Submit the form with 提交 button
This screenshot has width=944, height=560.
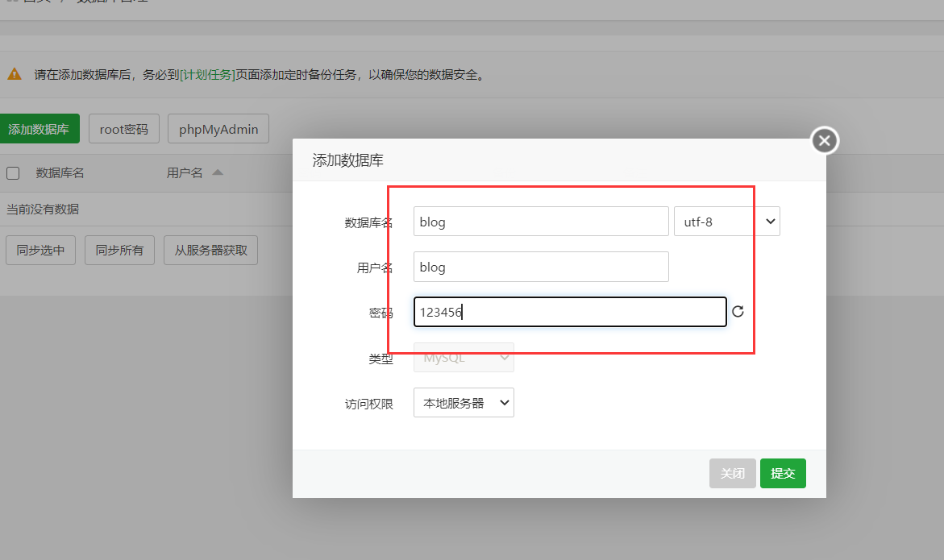(783, 474)
